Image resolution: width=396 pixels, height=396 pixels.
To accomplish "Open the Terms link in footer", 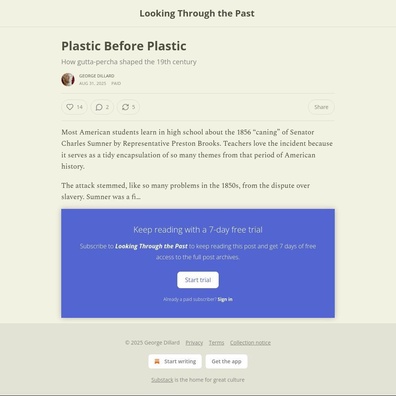I will [x=217, y=343].
